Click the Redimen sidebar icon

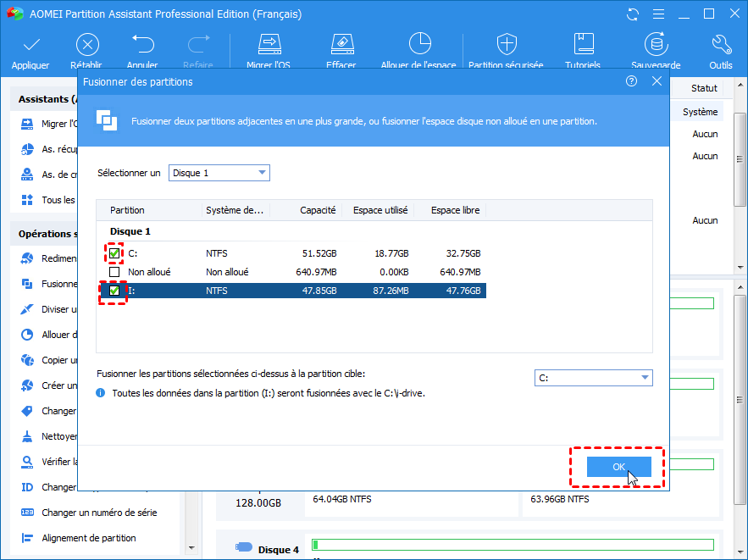pyautogui.click(x=27, y=258)
